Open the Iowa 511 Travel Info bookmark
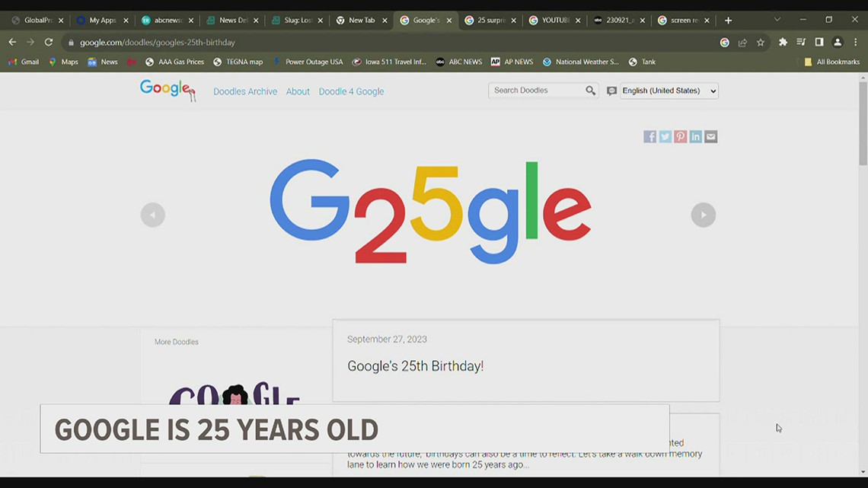Screen dimensions: 868x488 (x=389, y=62)
